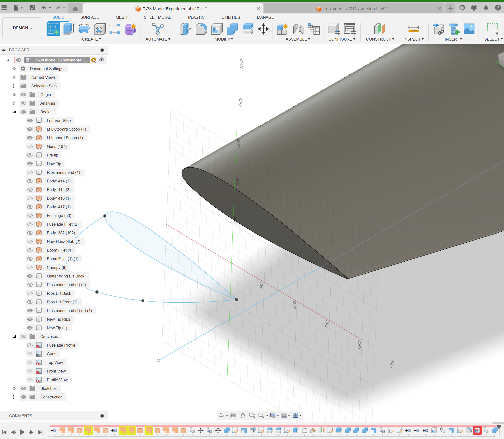Collapse the BROWSER panel arrows
This screenshot has height=439, width=504.
[4, 50]
